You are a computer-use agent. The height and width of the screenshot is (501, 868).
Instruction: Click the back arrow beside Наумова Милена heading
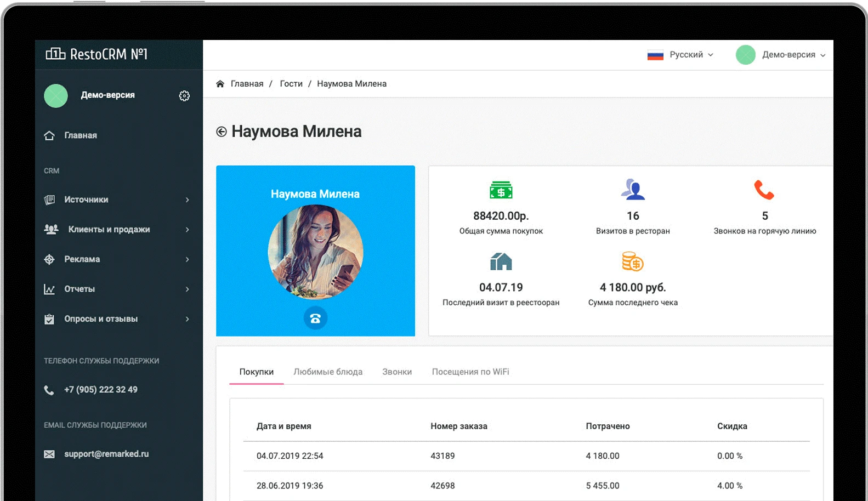click(x=222, y=132)
